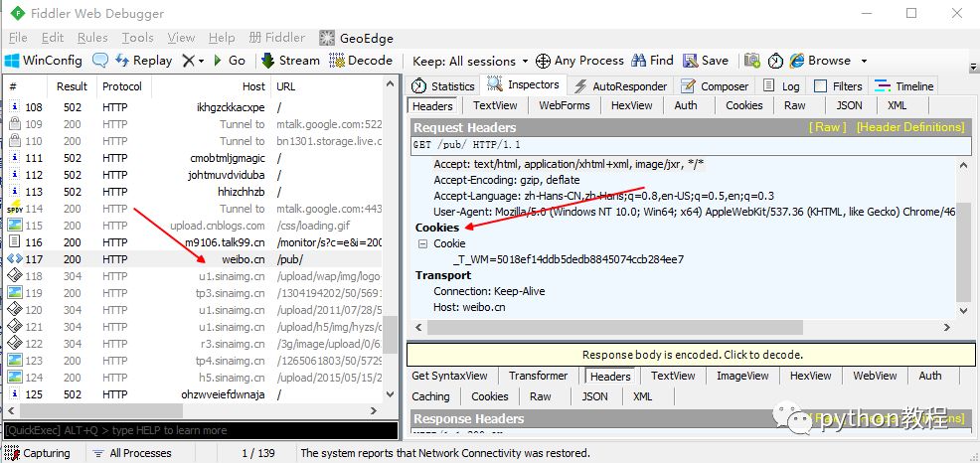Click the [Raw] link in Request Headers
Screen dimensions: 980x463
(x=828, y=127)
